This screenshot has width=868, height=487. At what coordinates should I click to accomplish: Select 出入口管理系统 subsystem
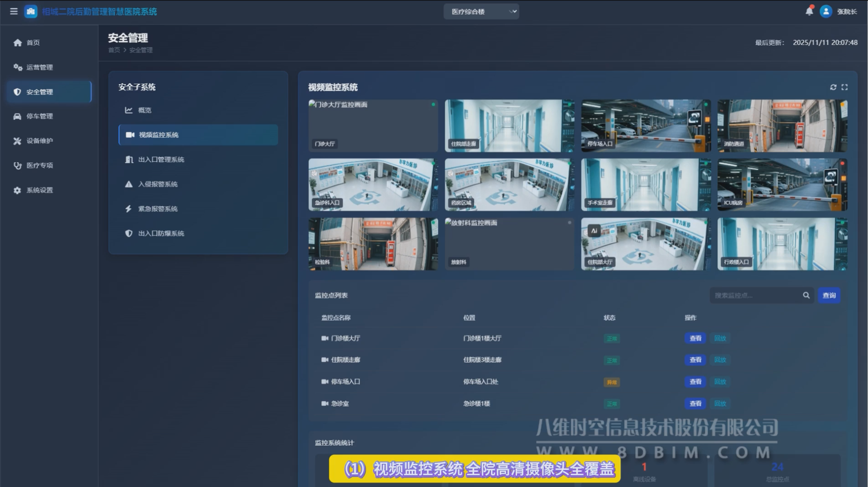161,160
